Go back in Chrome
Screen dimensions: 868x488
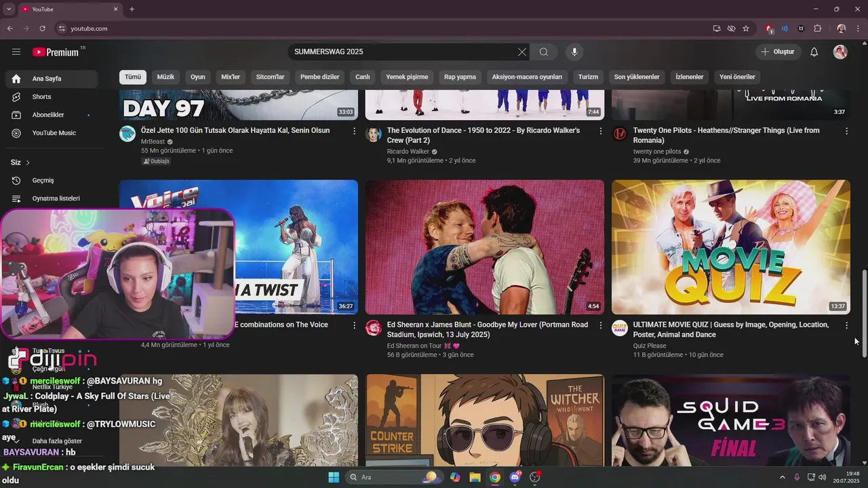click(9, 28)
